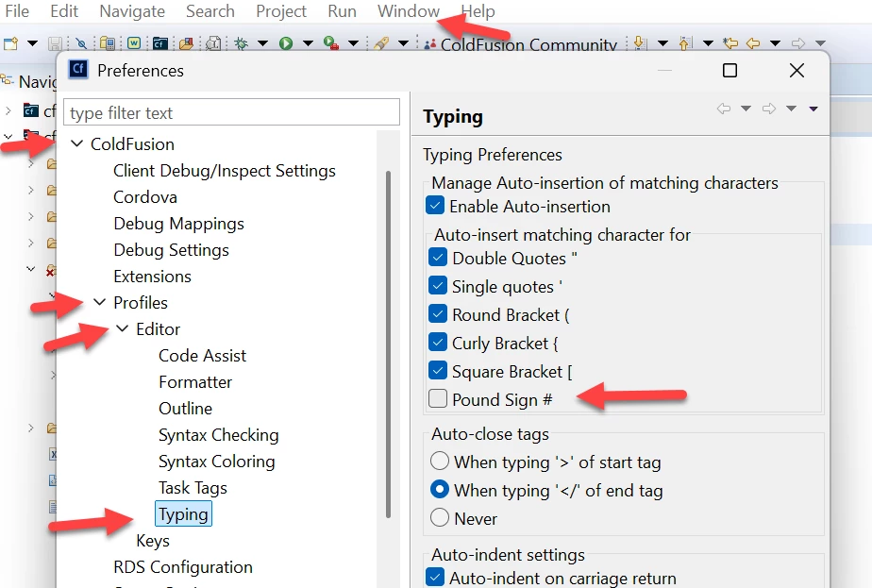This screenshot has height=588, width=872.
Task: Select Code Assist under Editor
Action: 202,356
